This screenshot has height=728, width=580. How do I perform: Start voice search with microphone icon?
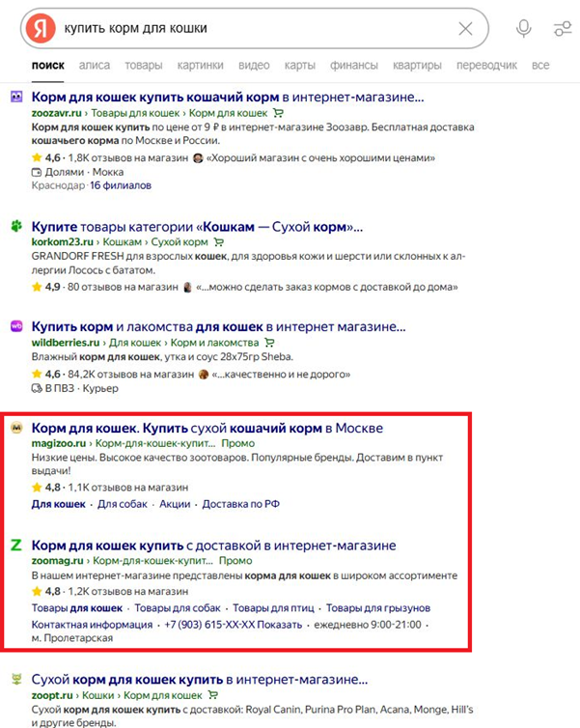pos(523,28)
